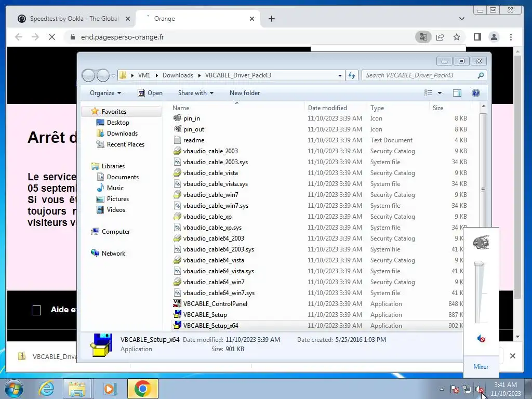Open the Share with dropdown
This screenshot has height=399, width=532.
[196, 93]
